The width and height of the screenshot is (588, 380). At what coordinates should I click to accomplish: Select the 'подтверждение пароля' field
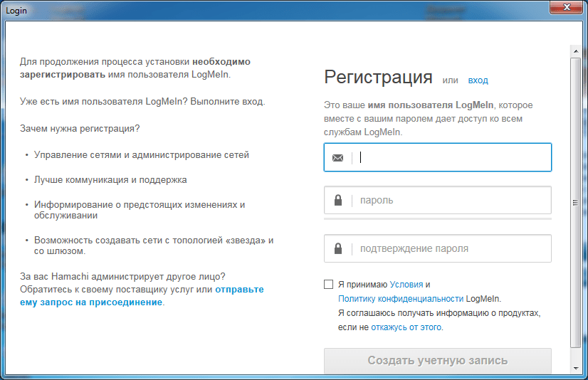[452, 249]
